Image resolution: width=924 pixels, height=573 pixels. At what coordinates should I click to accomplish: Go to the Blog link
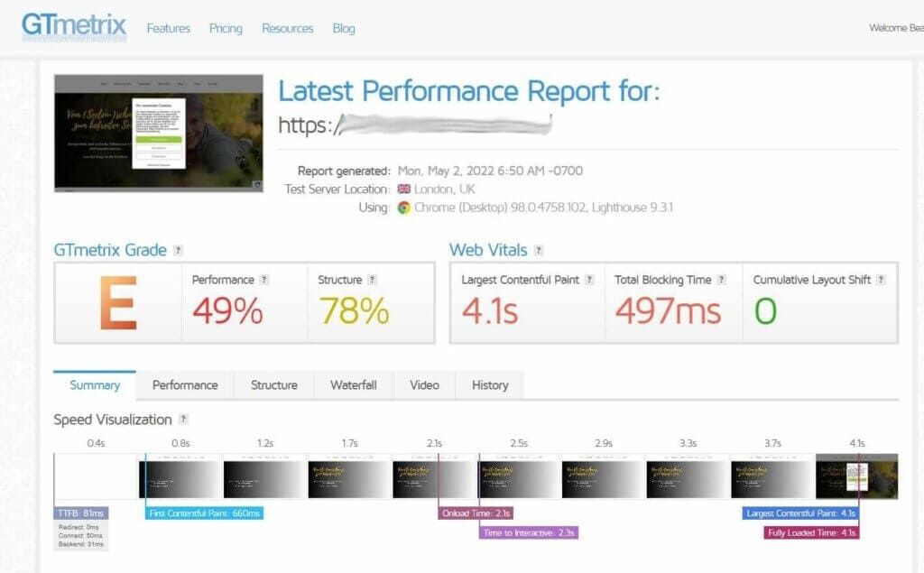344,28
